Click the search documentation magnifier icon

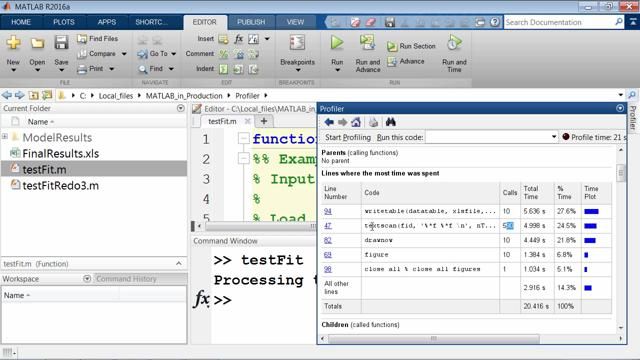(619, 22)
